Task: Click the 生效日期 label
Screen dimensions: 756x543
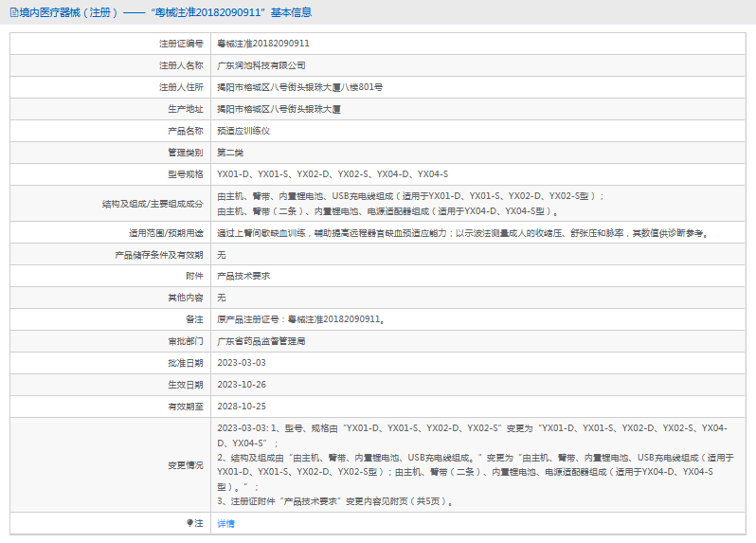Action: [x=186, y=385]
